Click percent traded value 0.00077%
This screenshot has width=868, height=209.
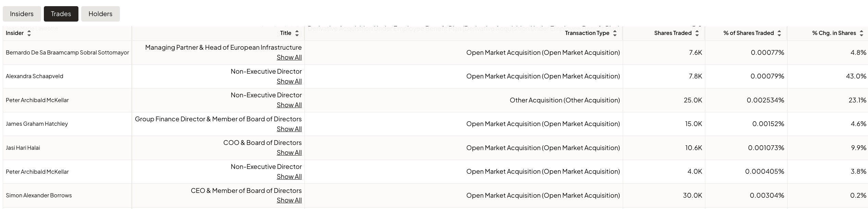[x=768, y=52]
